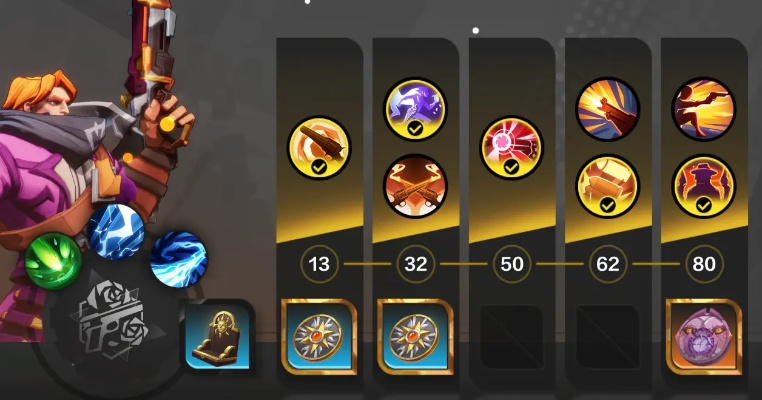Click the green burst ability orb
Image resolution: width=762 pixels, height=400 pixels.
(53, 261)
